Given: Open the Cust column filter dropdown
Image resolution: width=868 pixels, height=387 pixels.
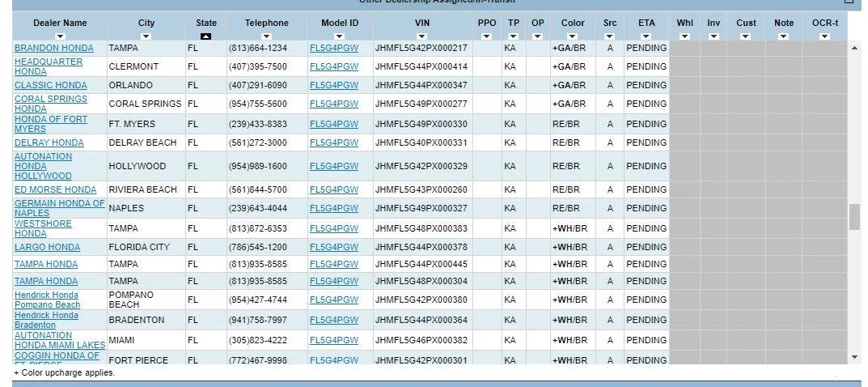Looking at the screenshot, I should tap(746, 36).
